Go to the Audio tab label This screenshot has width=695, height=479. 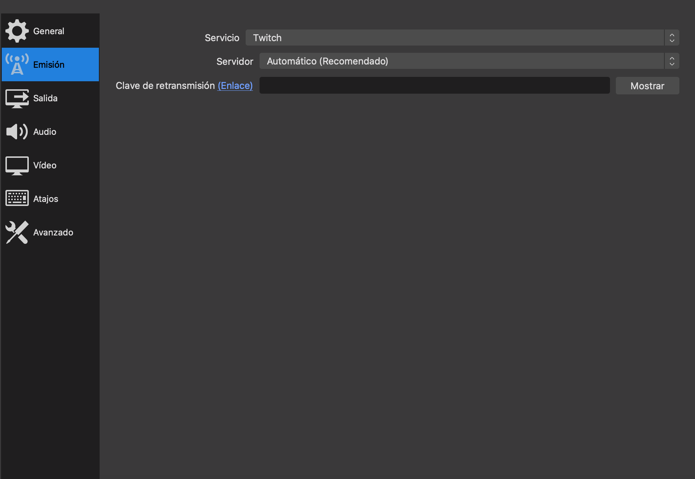[x=44, y=132]
